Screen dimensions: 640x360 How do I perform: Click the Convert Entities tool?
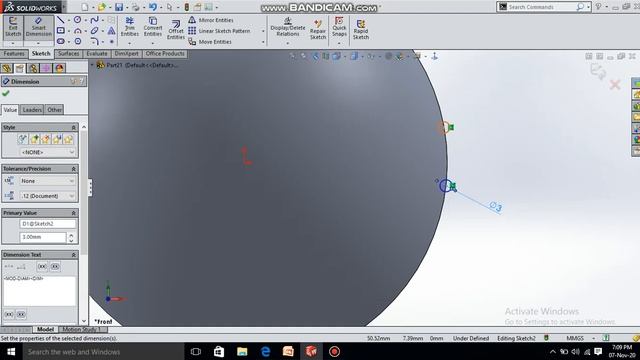coord(153,27)
